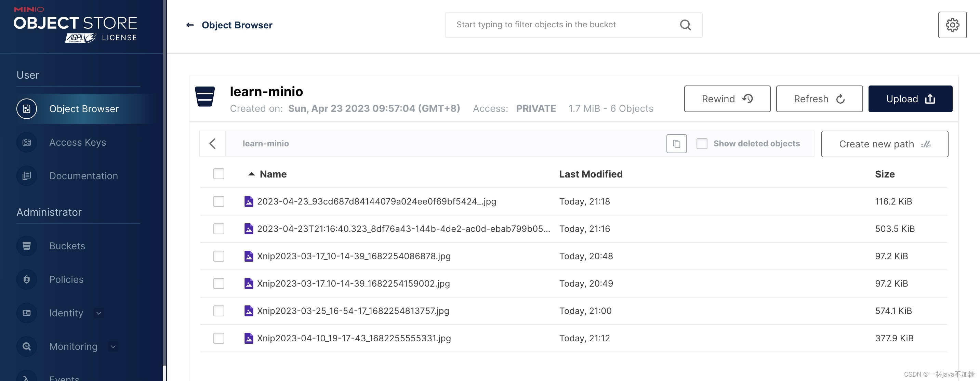This screenshot has height=381, width=980.
Task: Click the Identity sidebar icon
Action: click(x=26, y=312)
